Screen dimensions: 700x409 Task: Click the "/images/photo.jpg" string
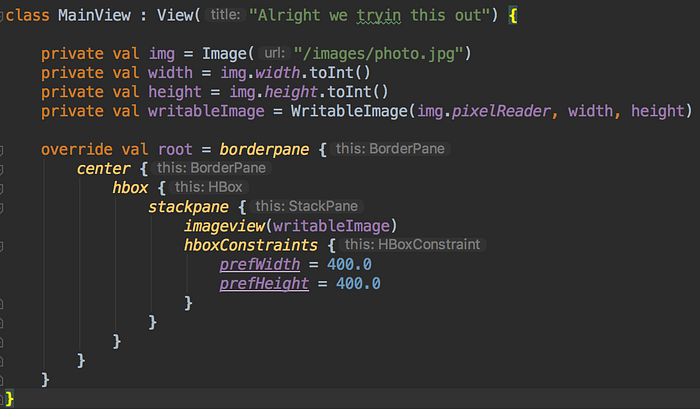coord(379,54)
